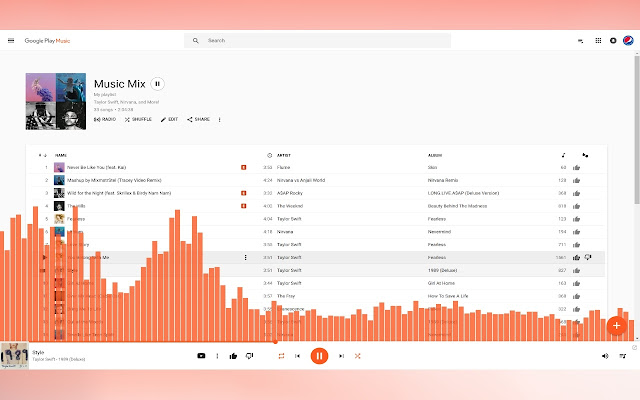The width and height of the screenshot is (640, 400).
Task: Thumb up the now-playing song
Action: pyautogui.click(x=233, y=356)
